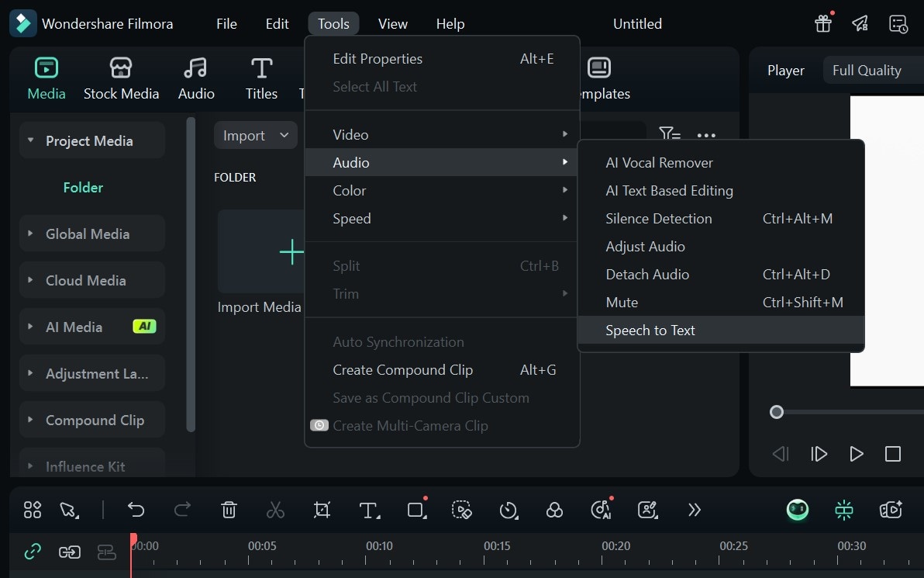Undo the last action
Screen dimensions: 924x578
[136, 509]
